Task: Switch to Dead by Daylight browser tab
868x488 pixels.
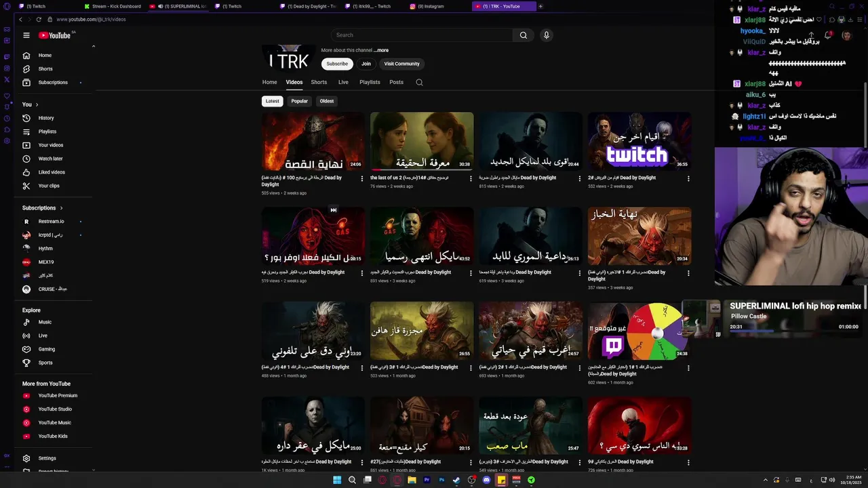Action: point(308,6)
